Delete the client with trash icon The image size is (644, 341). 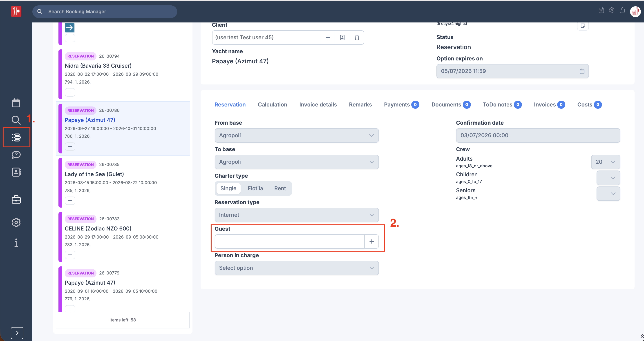357,38
